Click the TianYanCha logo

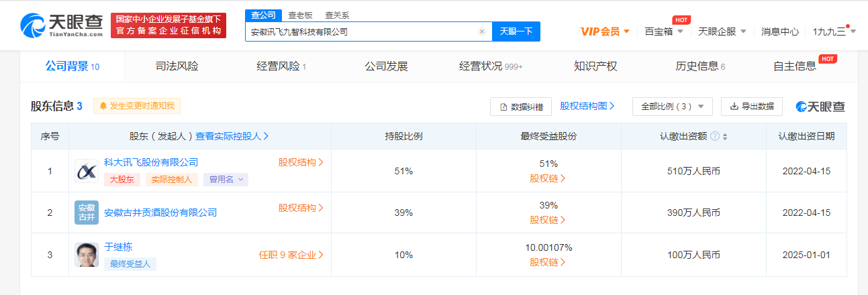pyautogui.click(x=61, y=25)
